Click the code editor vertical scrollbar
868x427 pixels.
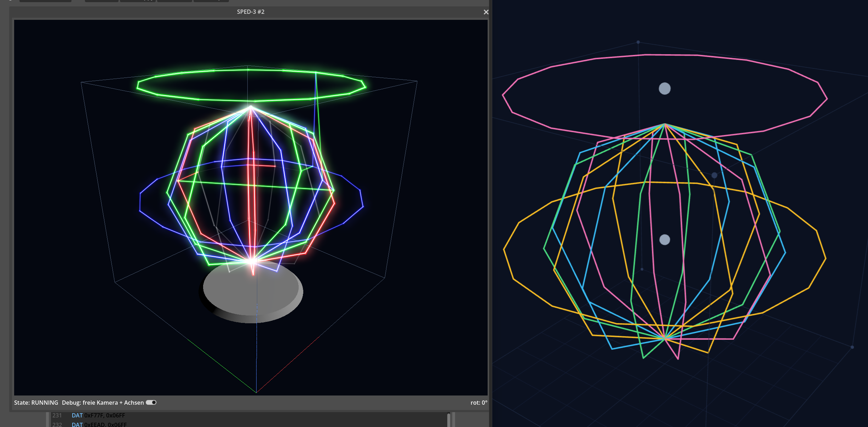(x=448, y=420)
